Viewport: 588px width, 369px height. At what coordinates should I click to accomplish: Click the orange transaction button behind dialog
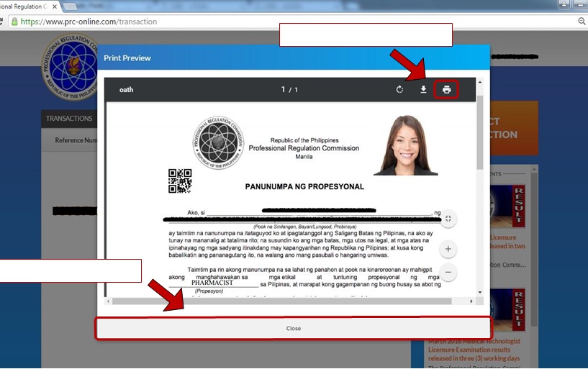514,128
